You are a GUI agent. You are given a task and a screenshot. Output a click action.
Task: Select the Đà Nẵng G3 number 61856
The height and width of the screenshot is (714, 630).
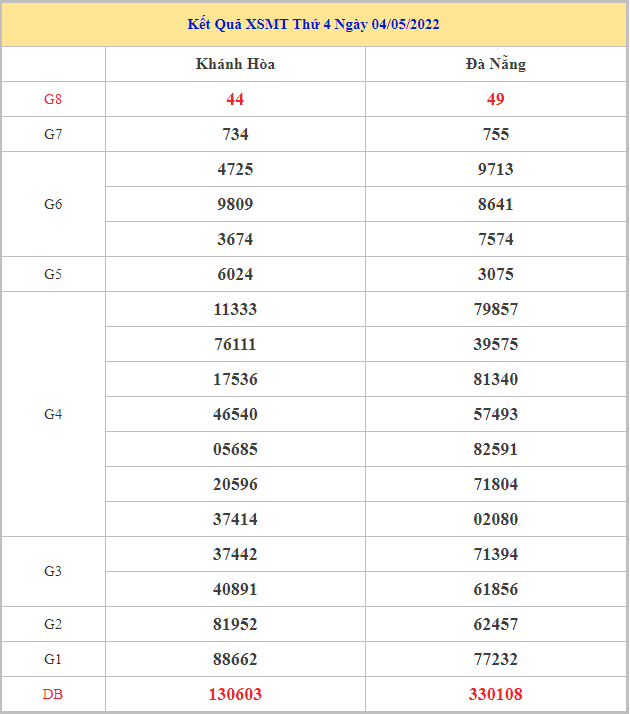495,589
